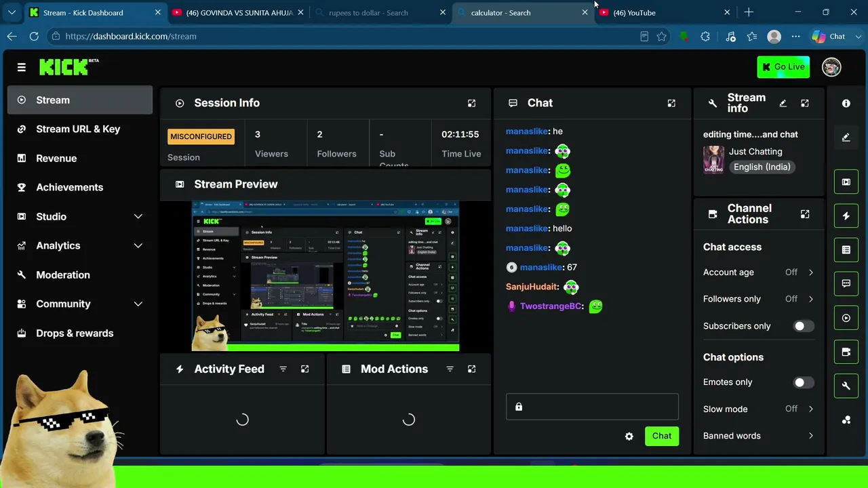Expand the Channel Actions panel
The width and height of the screenshot is (868, 488).
tap(805, 214)
